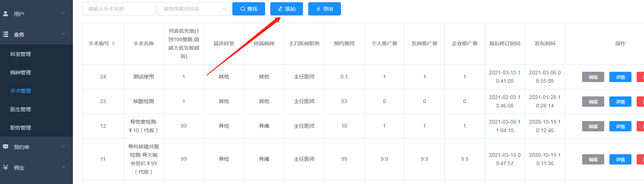The height and width of the screenshot is (184, 644).
Task: Click the 添加 add button
Action: point(286,9)
